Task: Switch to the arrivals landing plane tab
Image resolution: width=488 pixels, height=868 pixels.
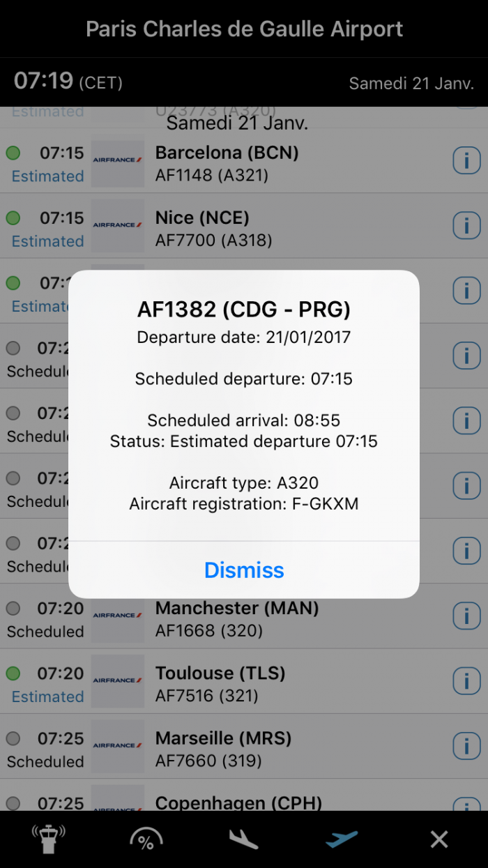Action: point(244,839)
